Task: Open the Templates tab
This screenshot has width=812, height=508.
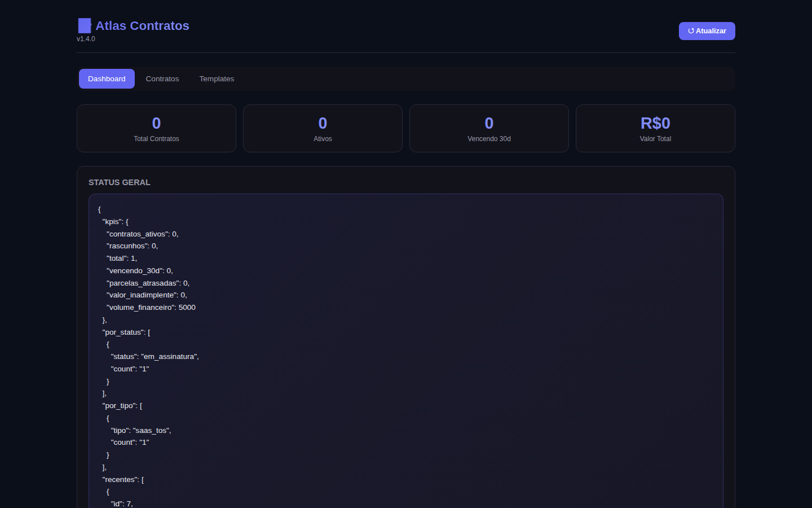Action: tap(217, 79)
